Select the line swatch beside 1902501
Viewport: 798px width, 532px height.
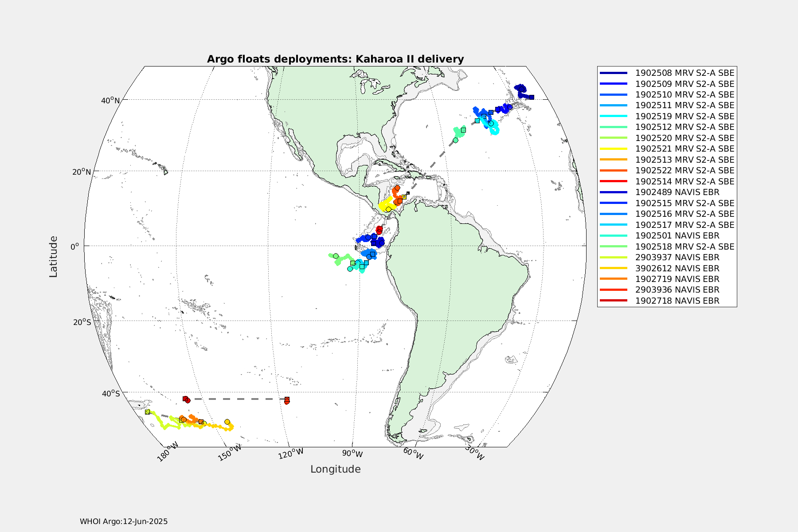(x=614, y=235)
